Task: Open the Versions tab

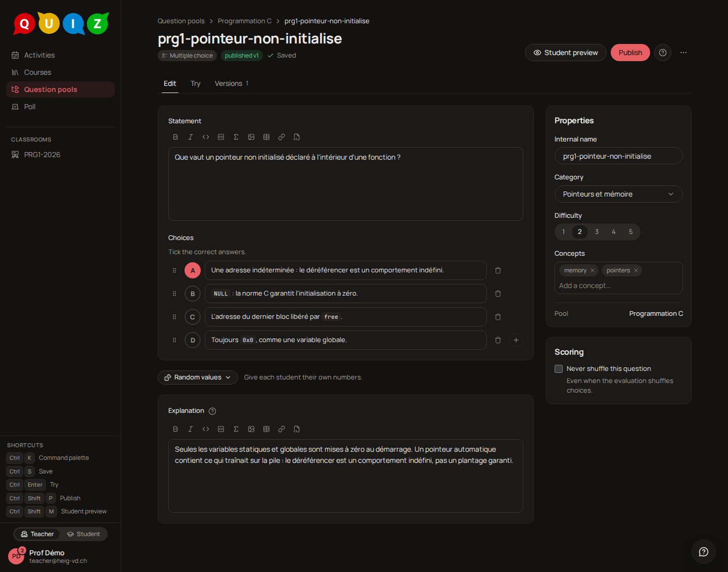Action: pyautogui.click(x=232, y=83)
